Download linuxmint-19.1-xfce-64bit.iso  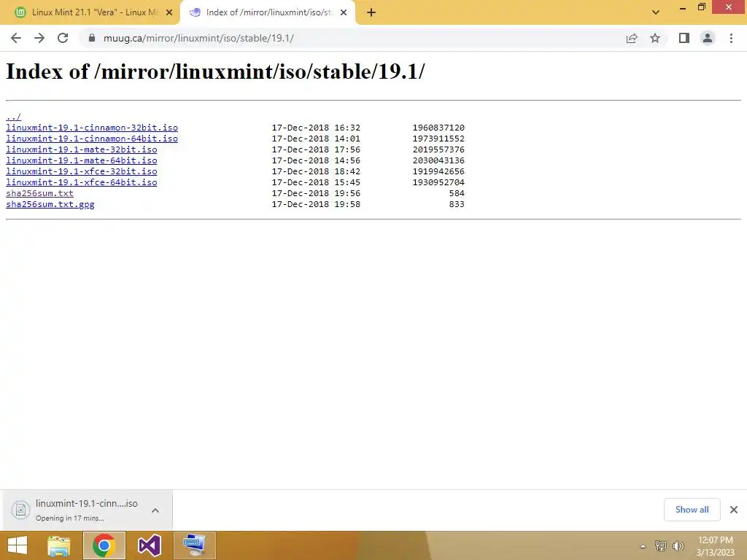click(x=82, y=182)
